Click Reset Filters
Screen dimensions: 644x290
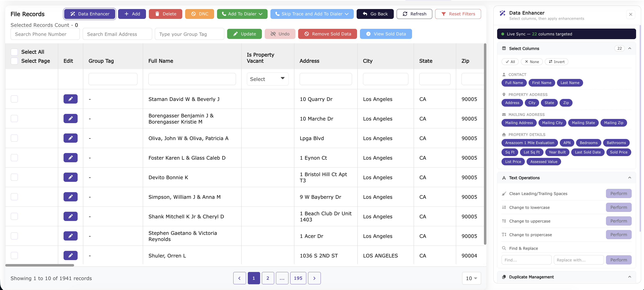pyautogui.click(x=458, y=14)
